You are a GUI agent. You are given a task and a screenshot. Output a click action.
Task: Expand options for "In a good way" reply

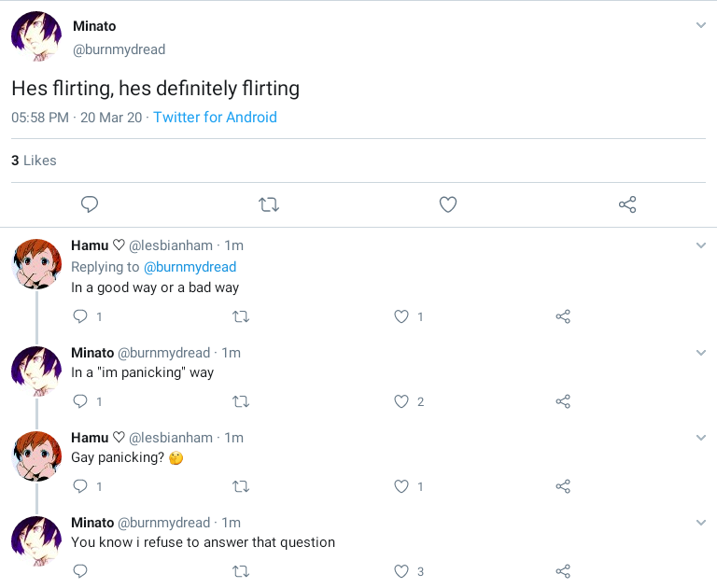tap(701, 245)
